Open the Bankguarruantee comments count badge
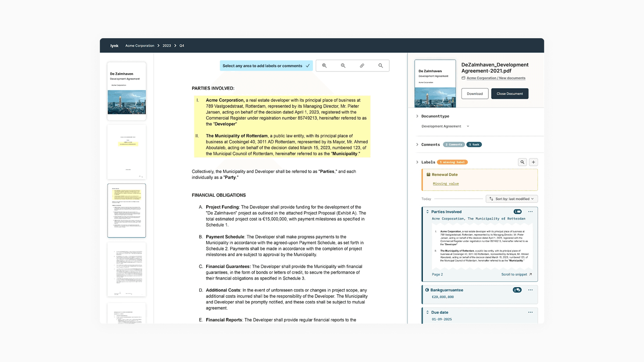Viewport: 644px width, 362px height. (x=517, y=290)
